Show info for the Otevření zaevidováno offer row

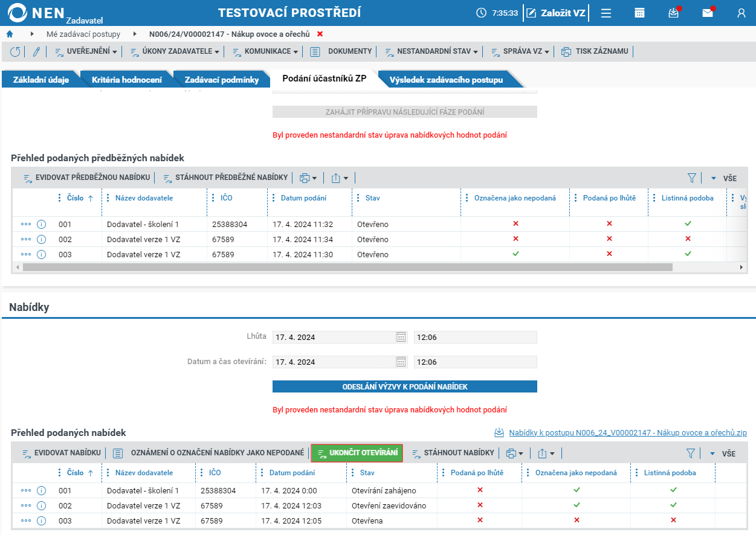(42, 505)
